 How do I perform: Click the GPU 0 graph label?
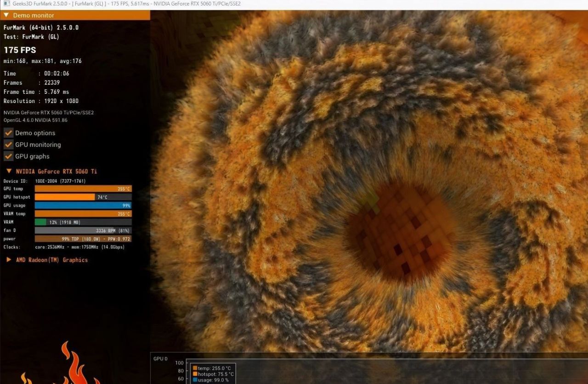(x=160, y=359)
